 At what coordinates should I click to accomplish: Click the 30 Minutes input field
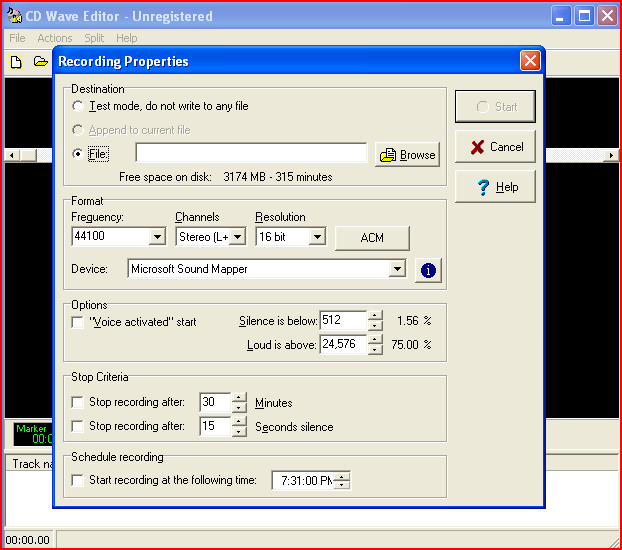[215, 402]
